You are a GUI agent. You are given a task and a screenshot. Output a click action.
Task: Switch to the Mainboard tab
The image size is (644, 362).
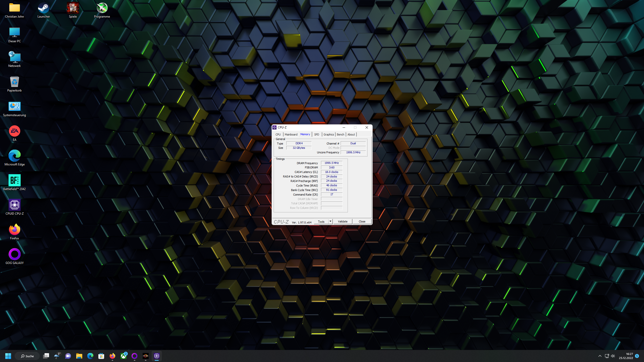tap(291, 134)
